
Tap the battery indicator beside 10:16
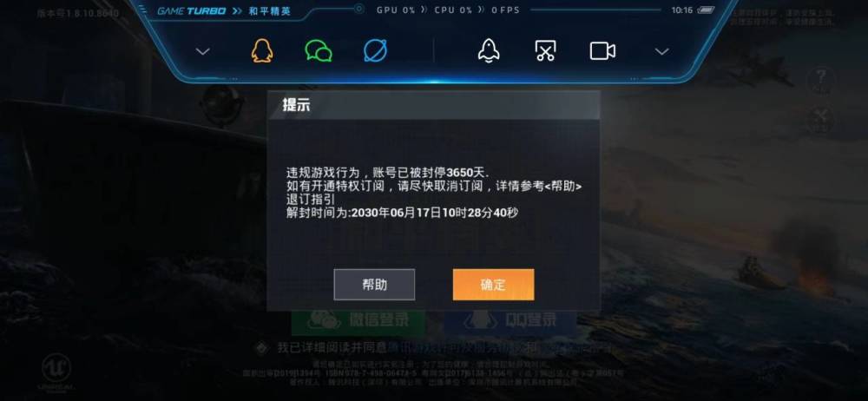click(x=706, y=10)
